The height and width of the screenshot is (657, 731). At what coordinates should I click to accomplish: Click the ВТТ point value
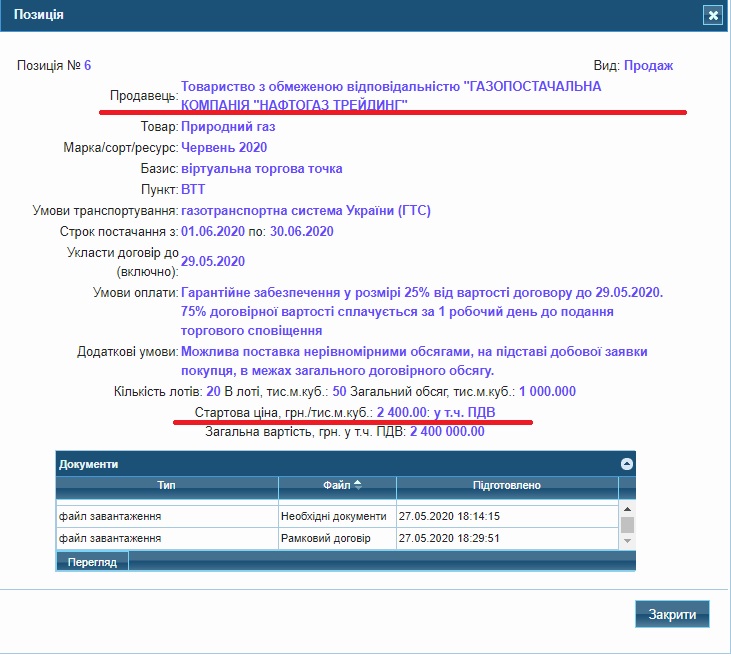(x=193, y=190)
